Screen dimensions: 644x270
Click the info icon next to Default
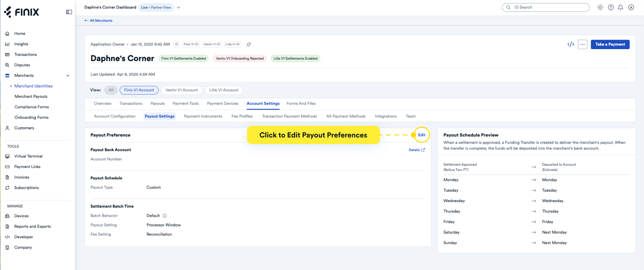[x=165, y=216]
